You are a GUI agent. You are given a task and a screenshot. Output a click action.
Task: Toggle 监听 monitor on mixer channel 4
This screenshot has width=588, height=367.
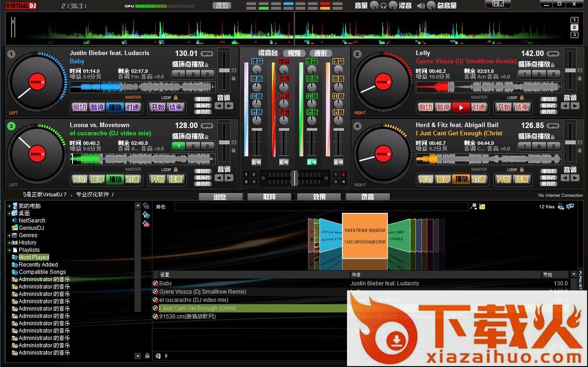coord(338,162)
